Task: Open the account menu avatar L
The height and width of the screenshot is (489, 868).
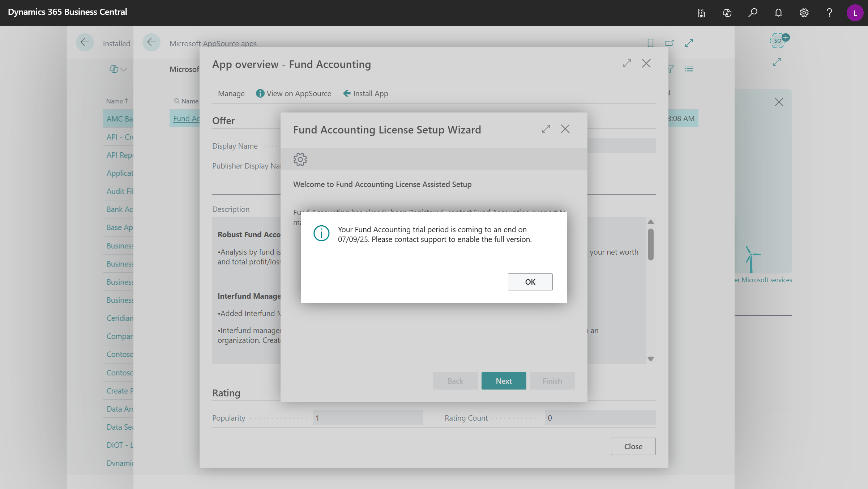Action: click(x=855, y=13)
